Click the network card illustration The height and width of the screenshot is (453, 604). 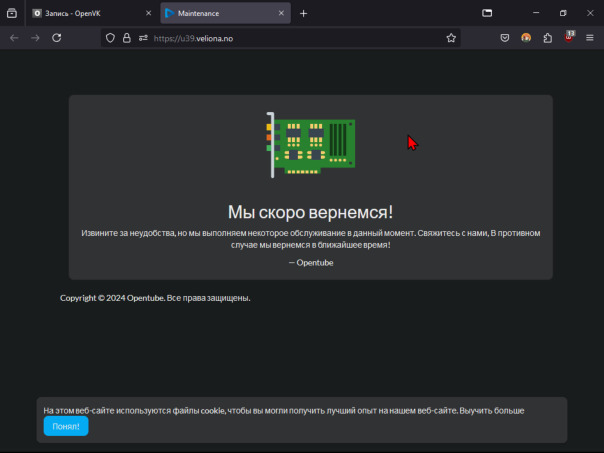tap(310, 145)
